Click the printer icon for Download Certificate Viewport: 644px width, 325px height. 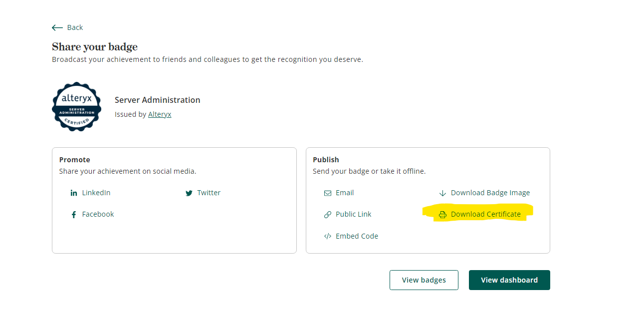point(443,214)
